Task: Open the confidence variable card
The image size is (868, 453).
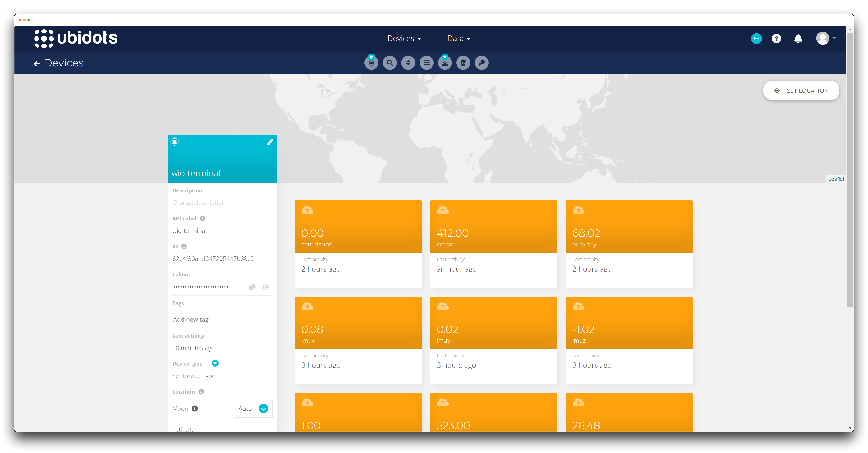Action: [358, 244]
